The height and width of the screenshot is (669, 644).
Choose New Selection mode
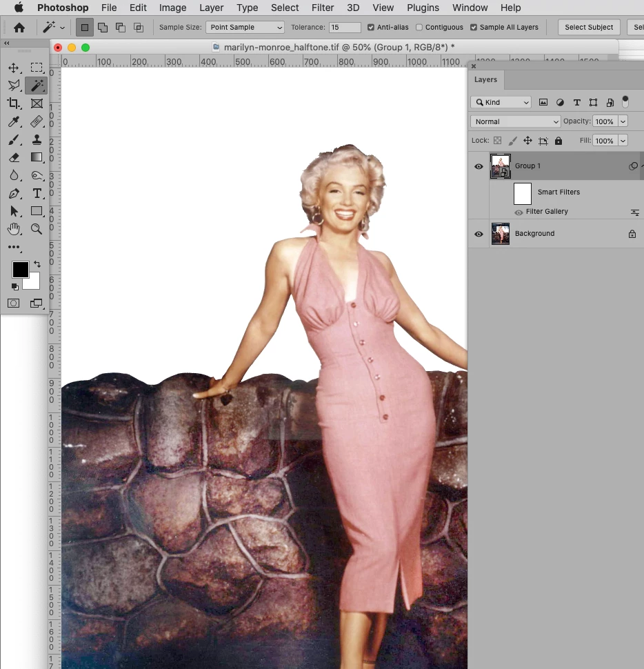click(x=85, y=28)
